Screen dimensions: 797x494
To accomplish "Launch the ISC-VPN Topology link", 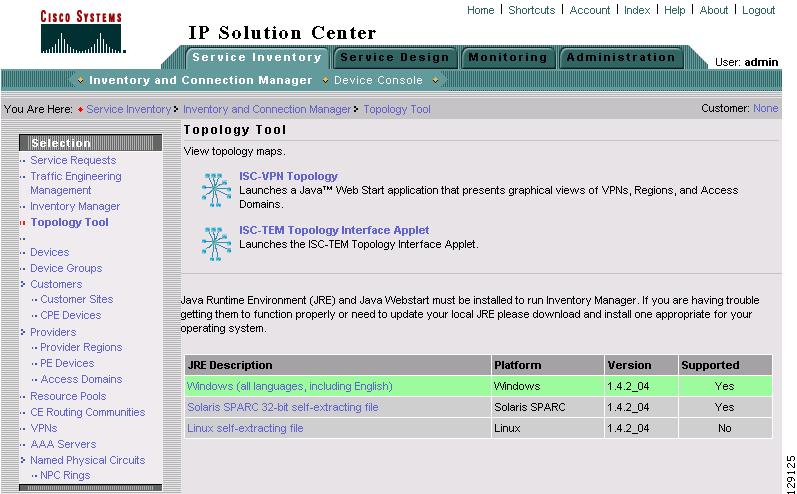I will 288,176.
